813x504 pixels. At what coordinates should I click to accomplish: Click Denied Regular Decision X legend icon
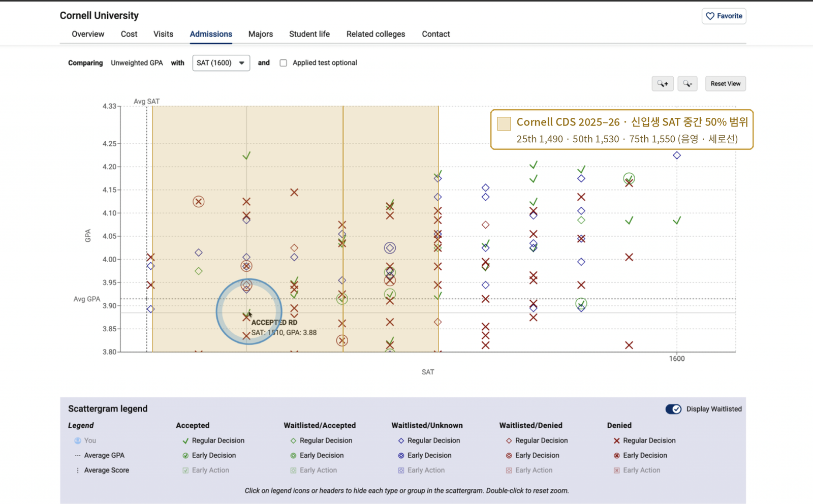[616, 441]
